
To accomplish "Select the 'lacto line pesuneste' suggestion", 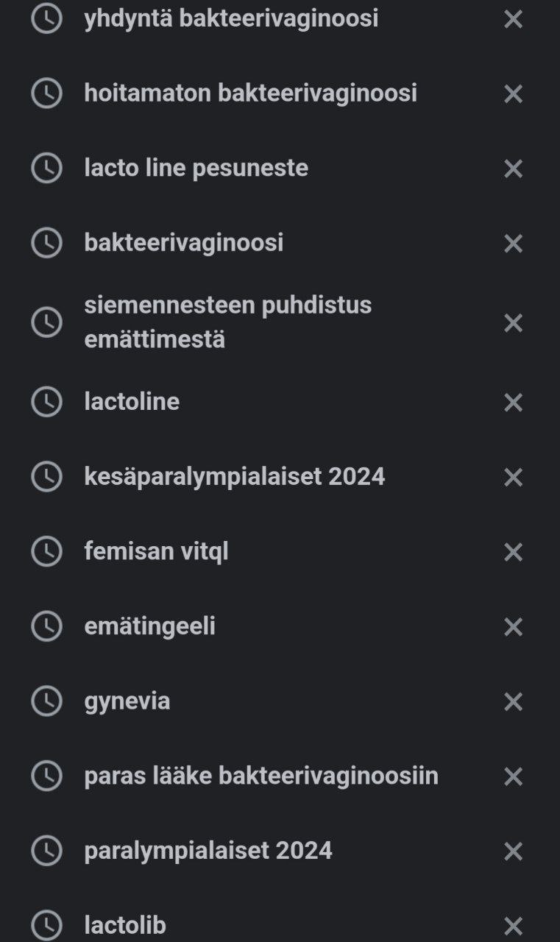I will (x=196, y=169).
